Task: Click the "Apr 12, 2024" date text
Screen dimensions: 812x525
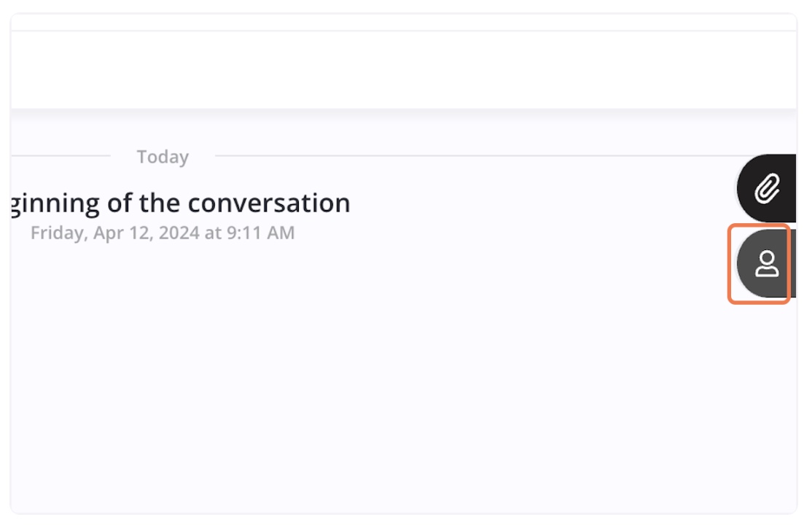Action: click(146, 233)
